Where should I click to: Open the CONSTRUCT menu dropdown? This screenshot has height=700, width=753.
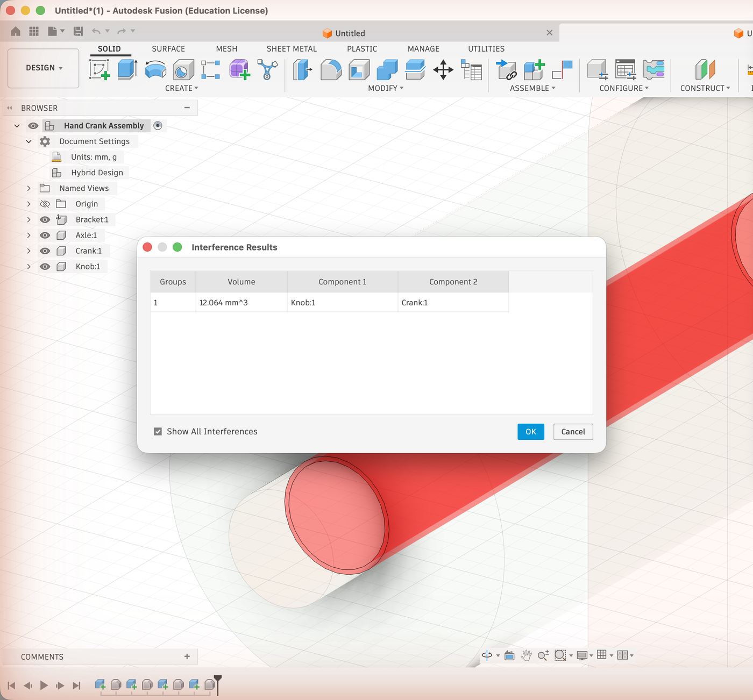pyautogui.click(x=705, y=88)
